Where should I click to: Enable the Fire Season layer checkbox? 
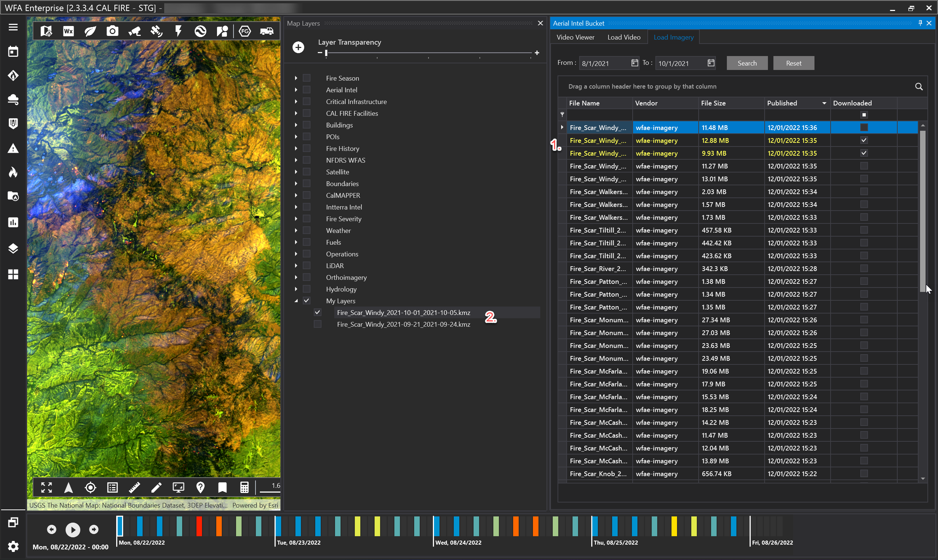click(x=307, y=78)
